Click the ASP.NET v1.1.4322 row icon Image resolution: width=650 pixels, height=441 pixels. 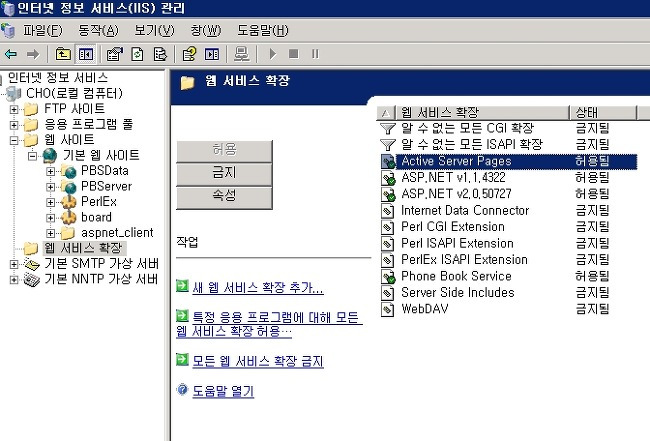pos(388,178)
